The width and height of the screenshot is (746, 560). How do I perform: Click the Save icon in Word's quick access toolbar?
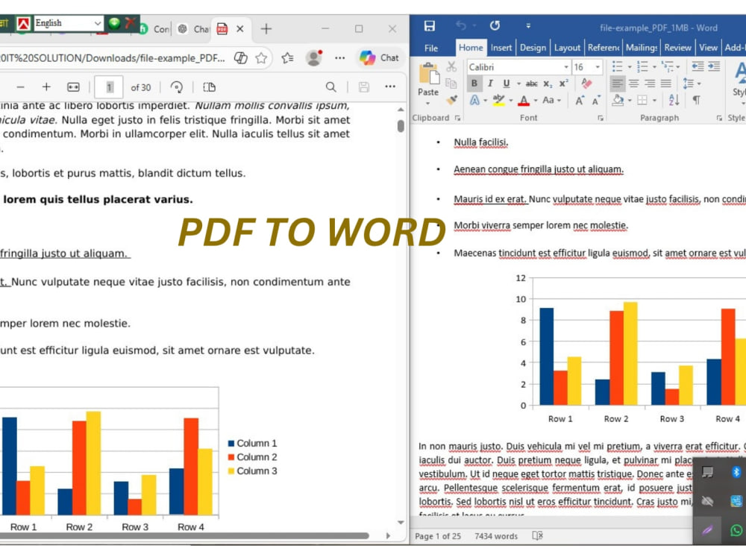point(429,25)
